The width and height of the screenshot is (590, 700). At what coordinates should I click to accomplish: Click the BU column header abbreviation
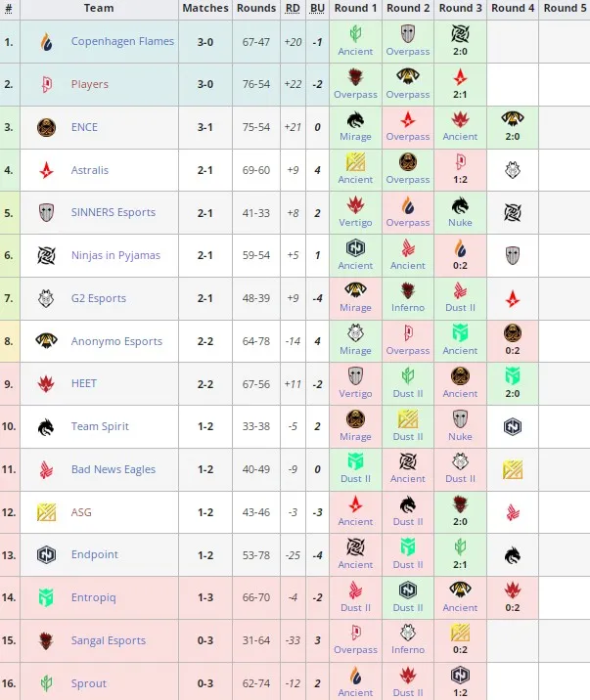coord(317,8)
